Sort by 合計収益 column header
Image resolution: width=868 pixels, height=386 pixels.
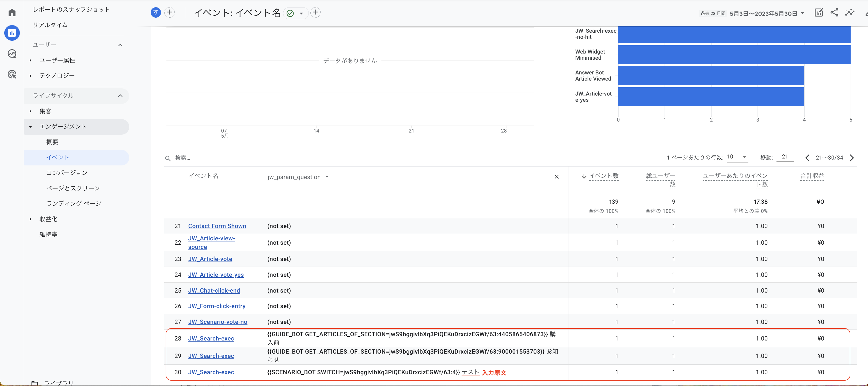(x=812, y=176)
